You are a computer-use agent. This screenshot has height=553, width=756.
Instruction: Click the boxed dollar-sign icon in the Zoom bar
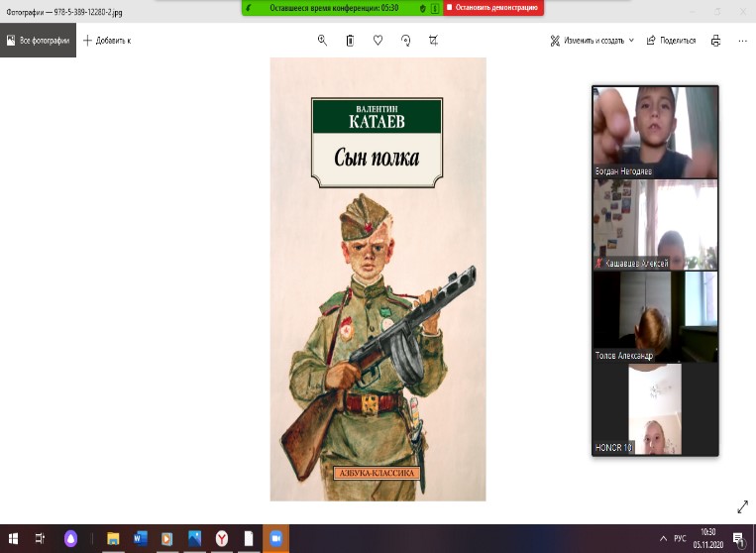pyautogui.click(x=434, y=8)
